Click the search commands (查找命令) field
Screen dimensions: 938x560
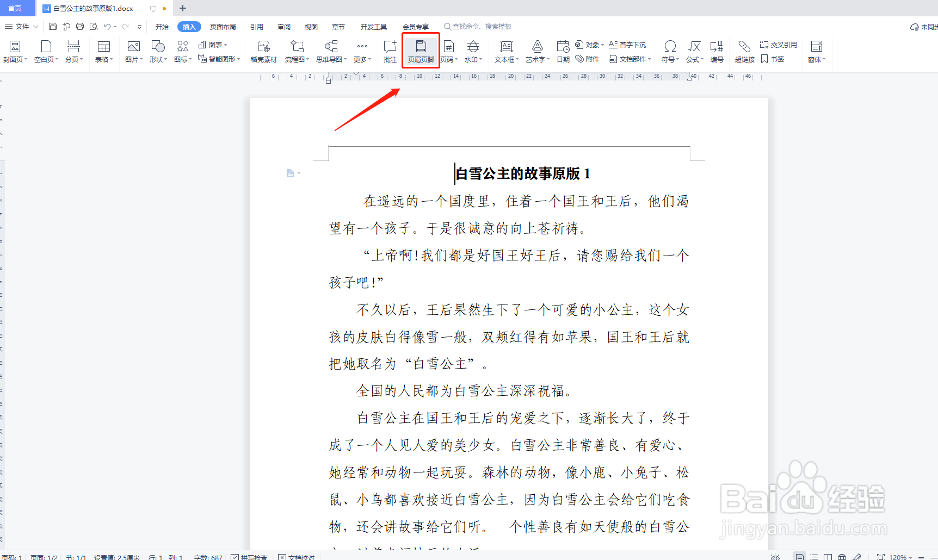478,26
